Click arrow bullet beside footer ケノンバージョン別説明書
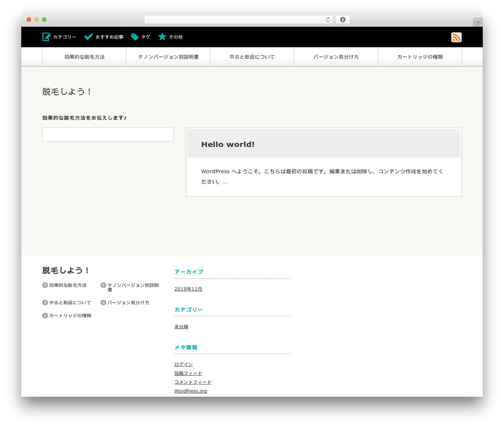Screen dimensions: 504x427 coord(103,285)
